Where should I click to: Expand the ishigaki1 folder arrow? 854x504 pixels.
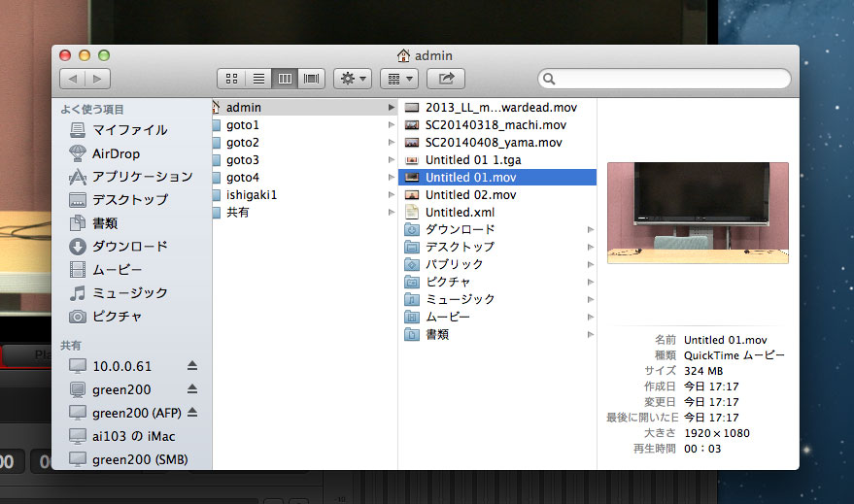pos(392,195)
